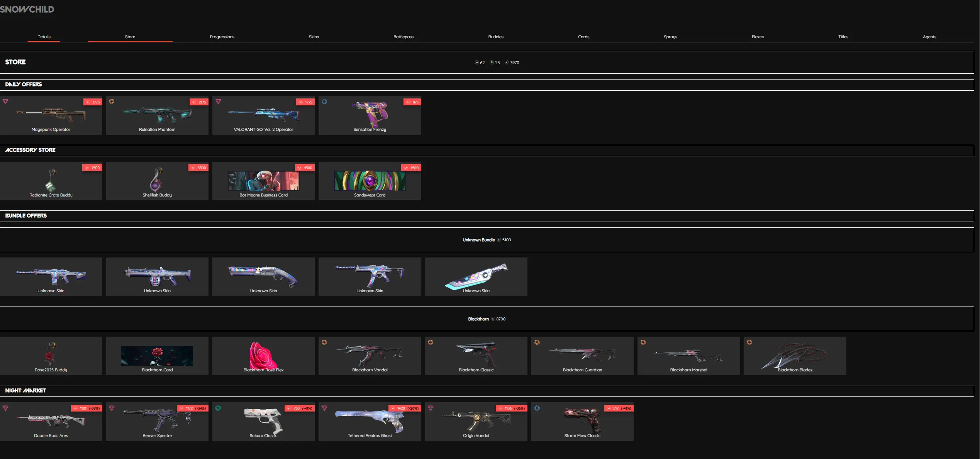980x459 pixels.
Task: Click the VP currency icon showing 62
Action: click(x=477, y=63)
